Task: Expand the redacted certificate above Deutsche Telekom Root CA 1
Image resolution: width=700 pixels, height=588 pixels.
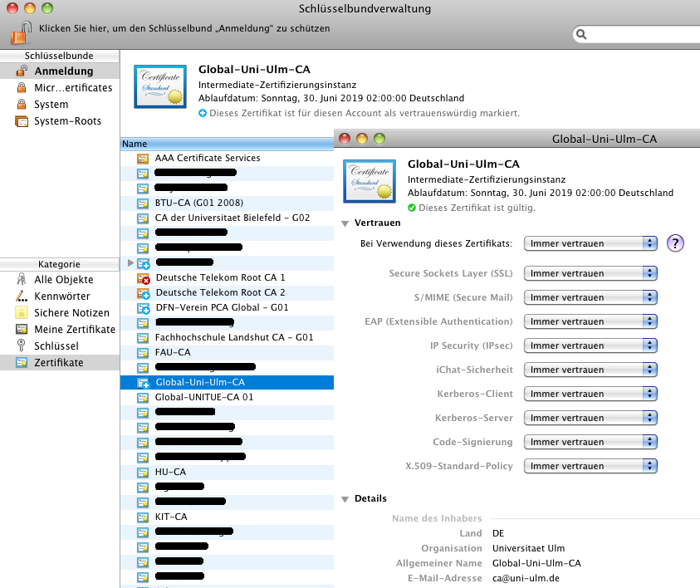Action: coord(130,262)
